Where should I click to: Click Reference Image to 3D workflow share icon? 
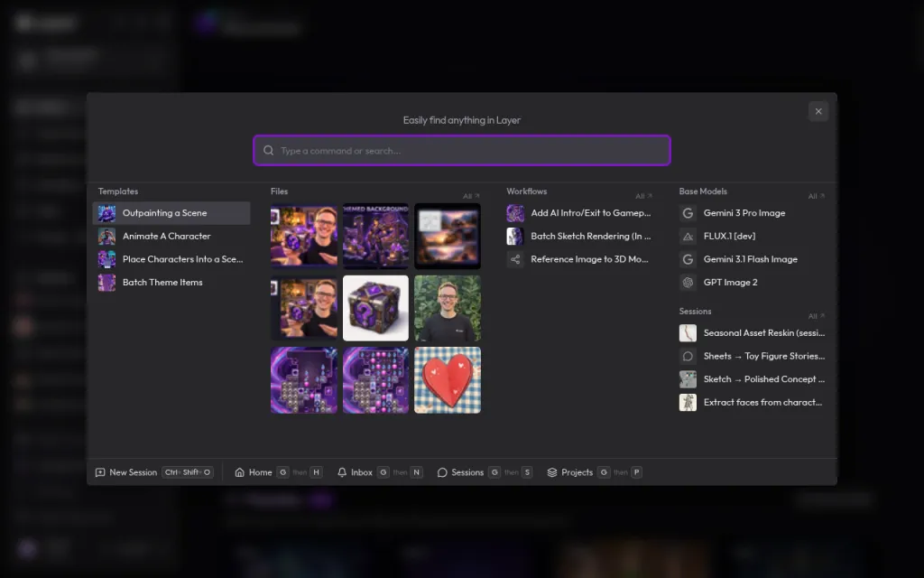pyautogui.click(x=515, y=259)
